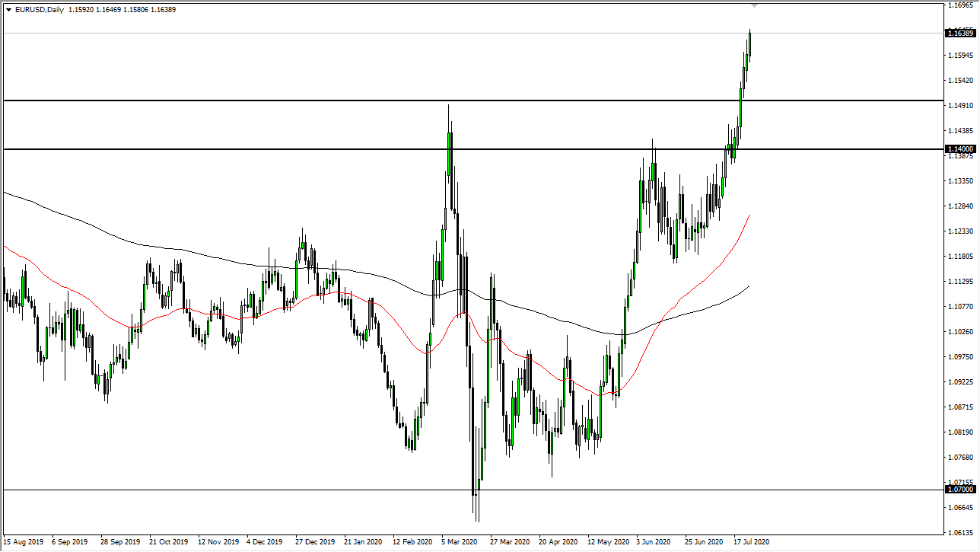Click the 1.16965 price scale value

point(960,5)
